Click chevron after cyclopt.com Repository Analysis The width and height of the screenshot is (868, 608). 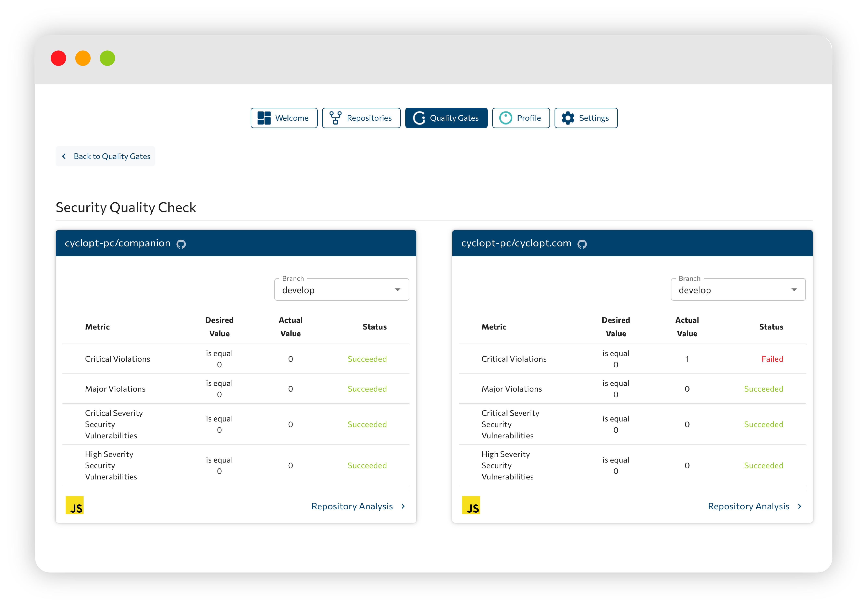pyautogui.click(x=799, y=506)
